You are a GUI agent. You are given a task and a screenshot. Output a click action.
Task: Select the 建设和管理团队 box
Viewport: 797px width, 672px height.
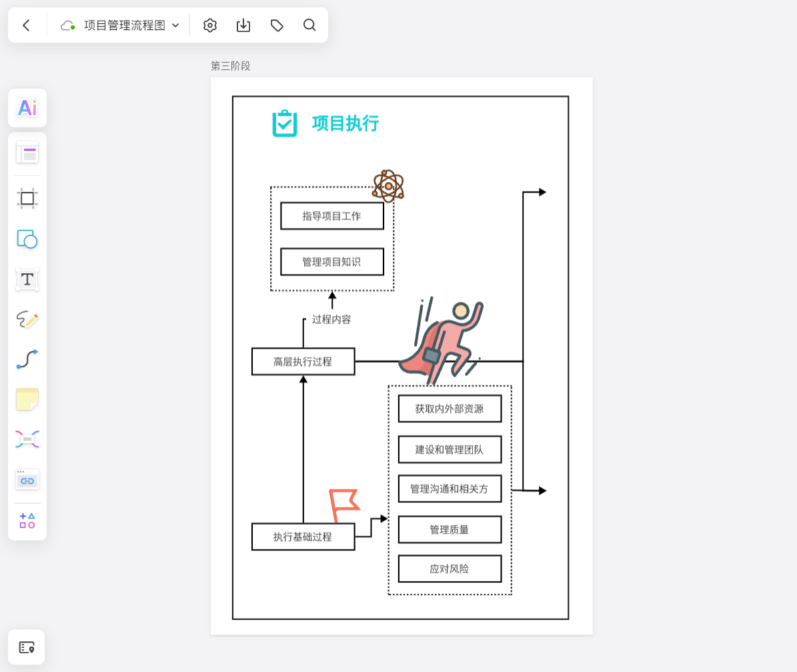tap(450, 449)
